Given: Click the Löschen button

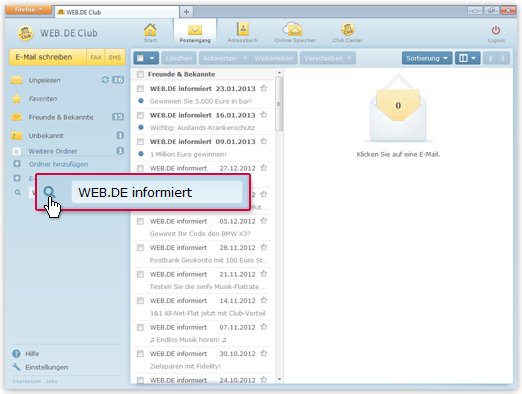Looking at the screenshot, I should pyautogui.click(x=179, y=58).
